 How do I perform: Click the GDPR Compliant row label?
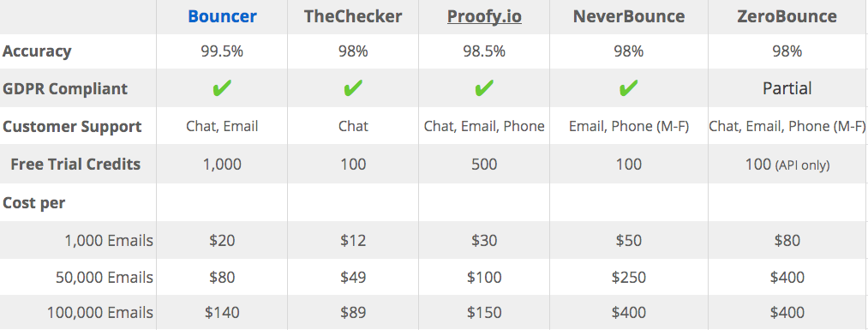tap(65, 89)
